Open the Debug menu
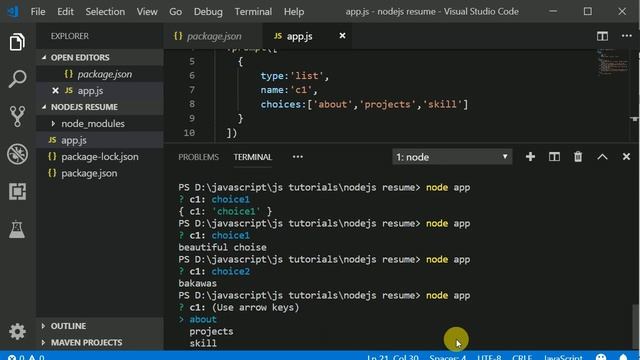 coord(208,12)
